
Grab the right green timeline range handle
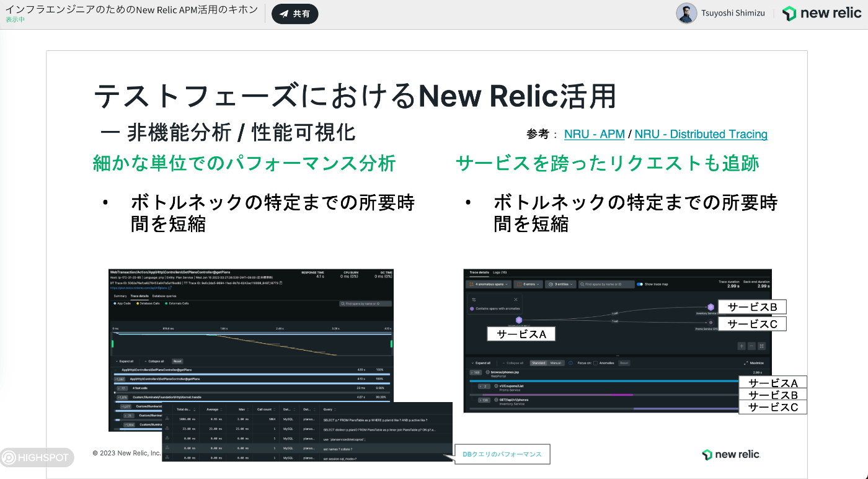coord(391,344)
